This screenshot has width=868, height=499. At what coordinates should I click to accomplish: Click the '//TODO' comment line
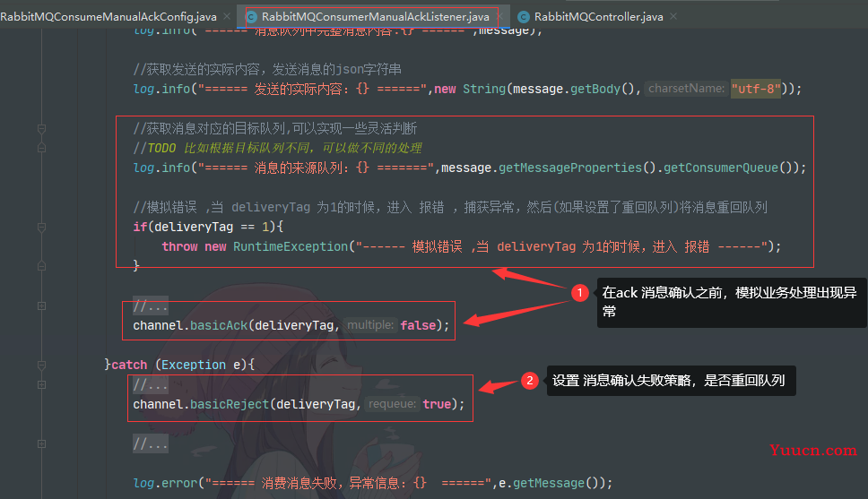point(277,148)
